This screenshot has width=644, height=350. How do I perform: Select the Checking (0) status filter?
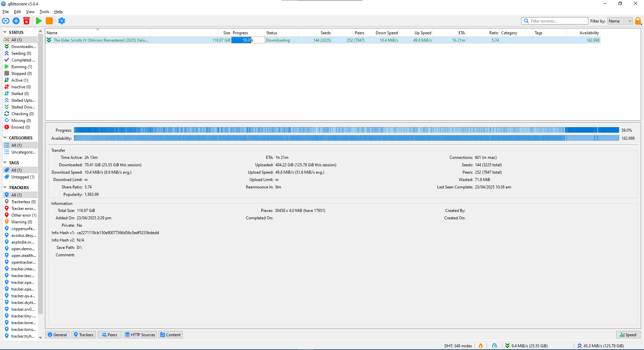[x=20, y=114]
